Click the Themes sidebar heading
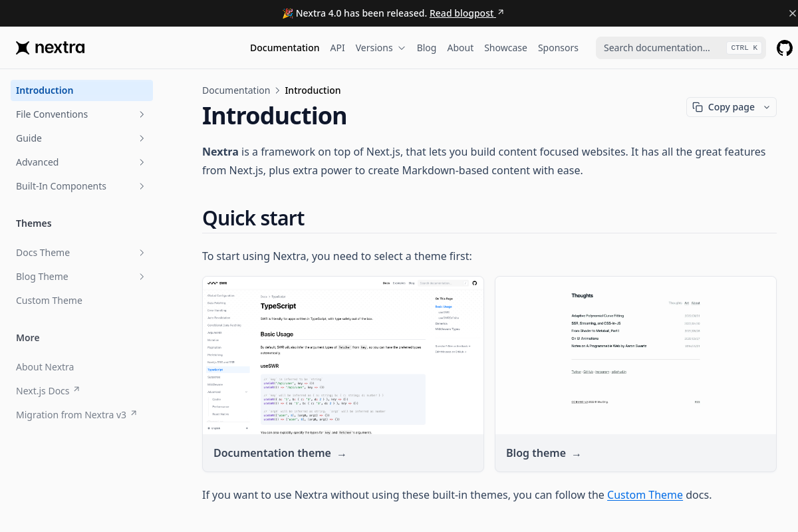Viewport: 798px width, 532px height. tap(34, 223)
